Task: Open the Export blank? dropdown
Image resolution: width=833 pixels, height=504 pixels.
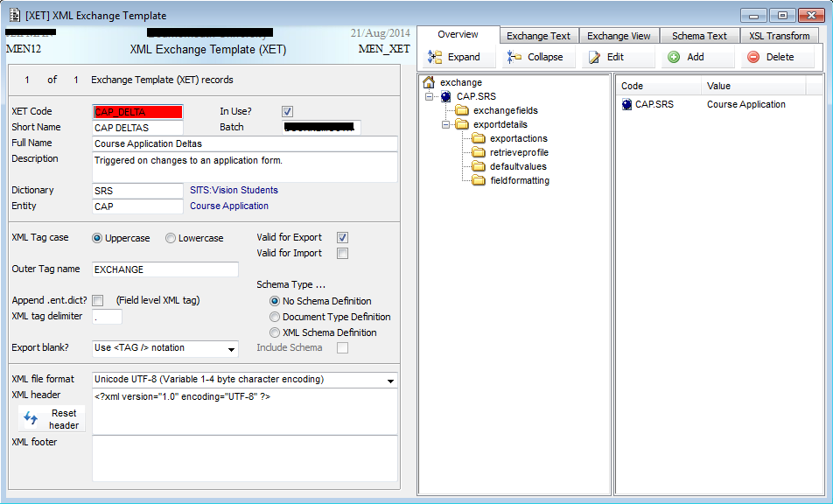Action: click(x=232, y=349)
